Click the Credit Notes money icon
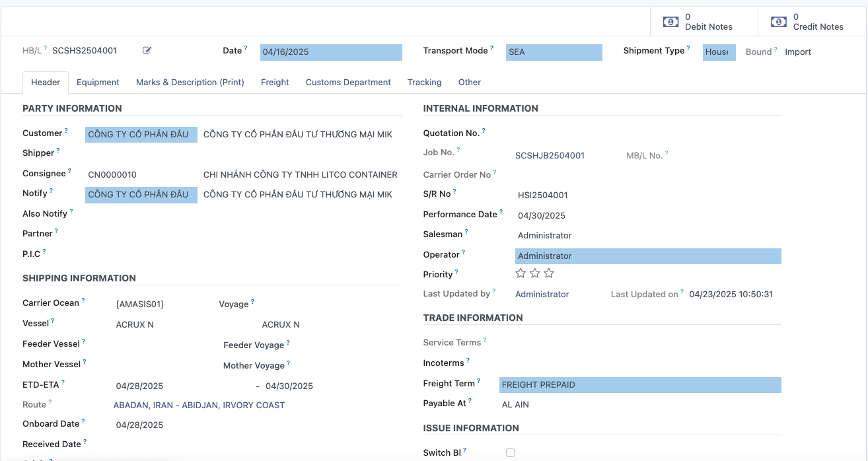This screenshot has height=461, width=868. (779, 22)
